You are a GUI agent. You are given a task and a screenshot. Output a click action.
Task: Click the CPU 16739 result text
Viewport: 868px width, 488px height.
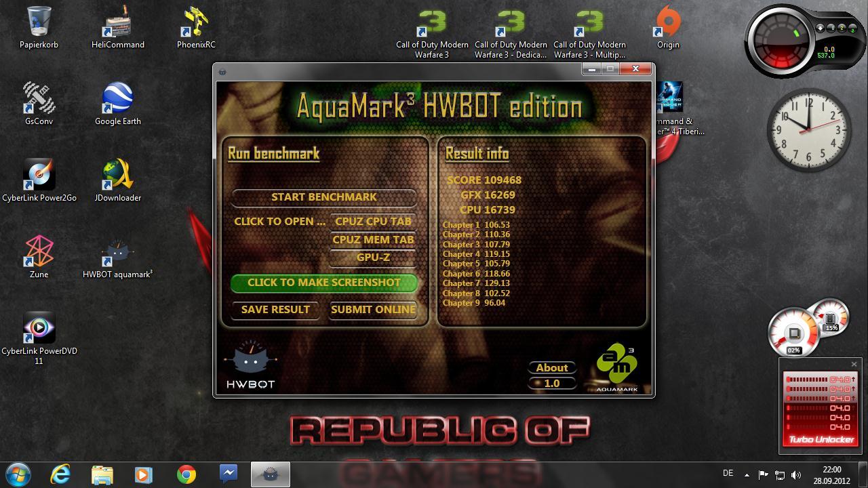click(x=488, y=210)
